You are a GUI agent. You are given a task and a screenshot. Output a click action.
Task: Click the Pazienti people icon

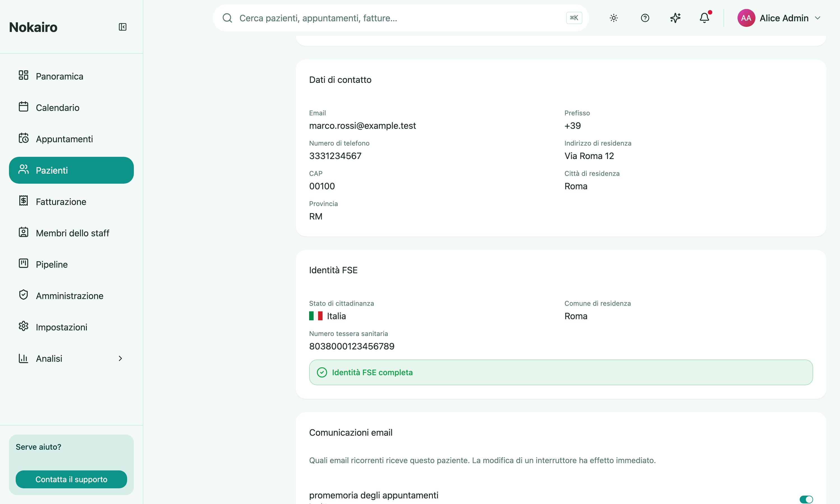[24, 169]
